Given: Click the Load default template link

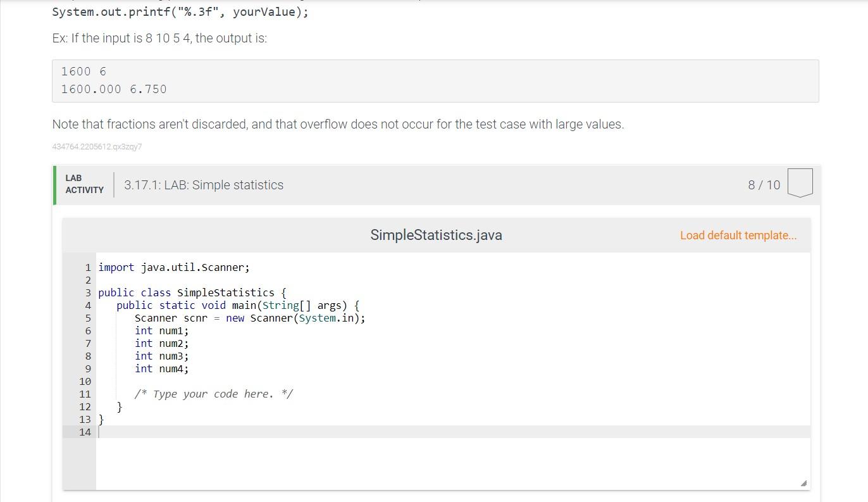Looking at the screenshot, I should [x=738, y=235].
